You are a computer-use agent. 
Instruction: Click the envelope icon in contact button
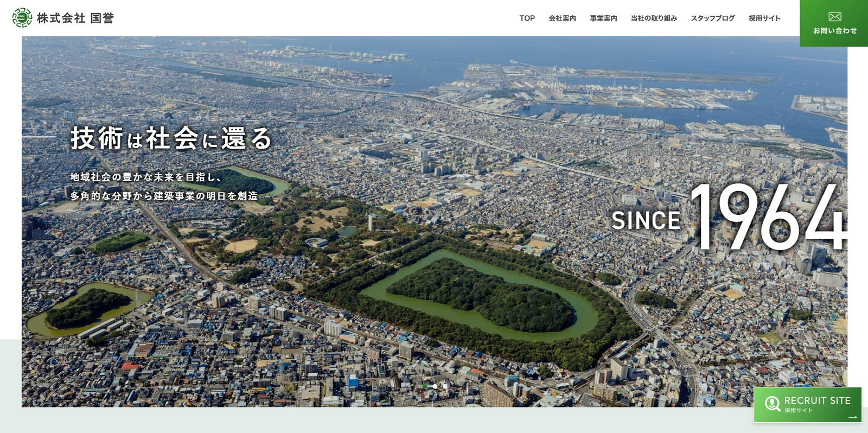[x=834, y=17]
